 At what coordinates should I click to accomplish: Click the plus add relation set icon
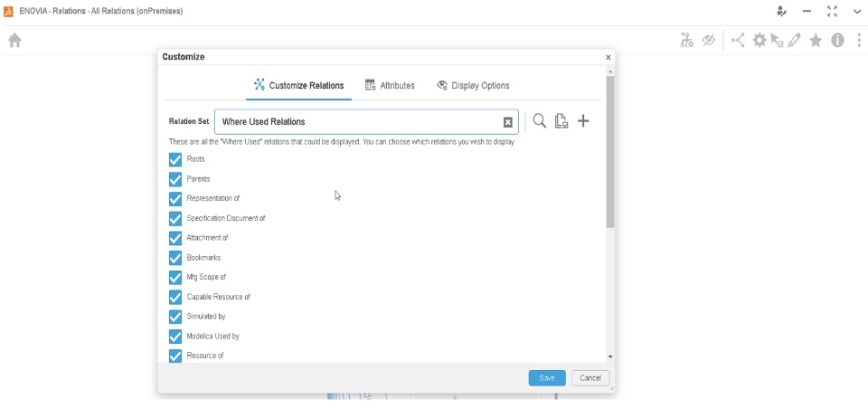(x=583, y=121)
